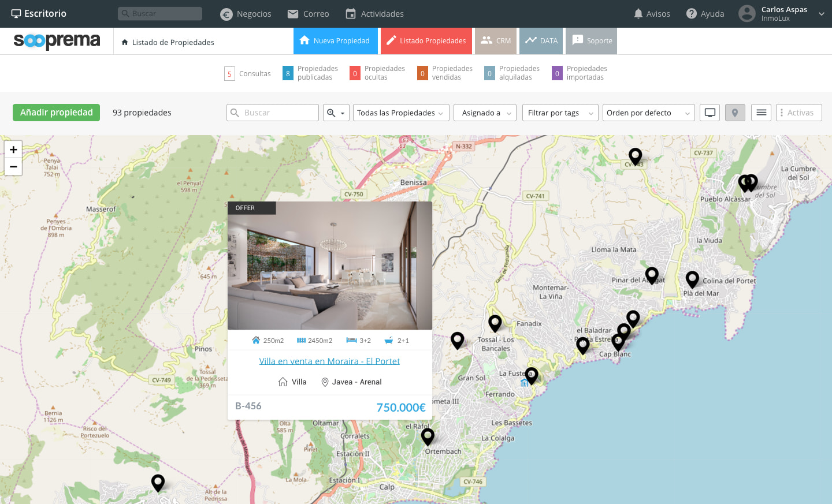Click the villa interior photo thumbnail

tap(330, 266)
